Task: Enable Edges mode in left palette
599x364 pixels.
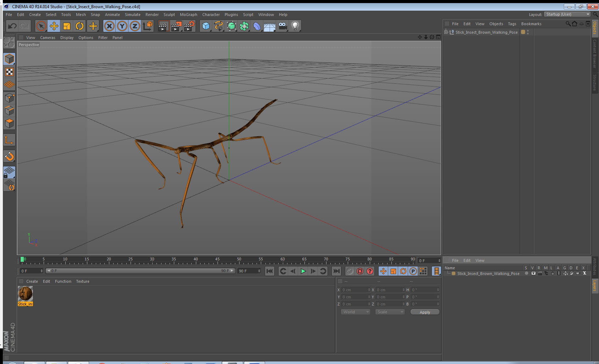Action: click(9, 111)
